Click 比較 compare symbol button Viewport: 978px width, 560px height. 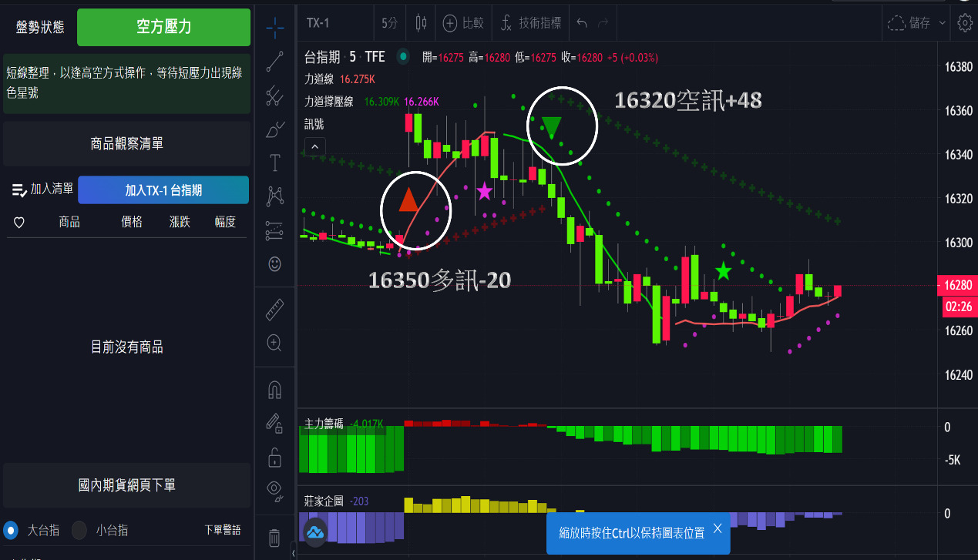pyautogui.click(x=463, y=23)
